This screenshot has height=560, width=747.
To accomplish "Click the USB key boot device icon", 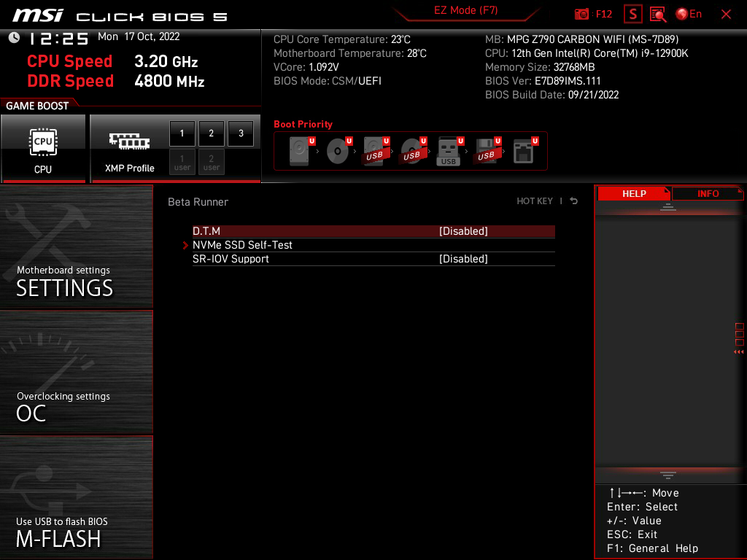I will click(x=449, y=152).
